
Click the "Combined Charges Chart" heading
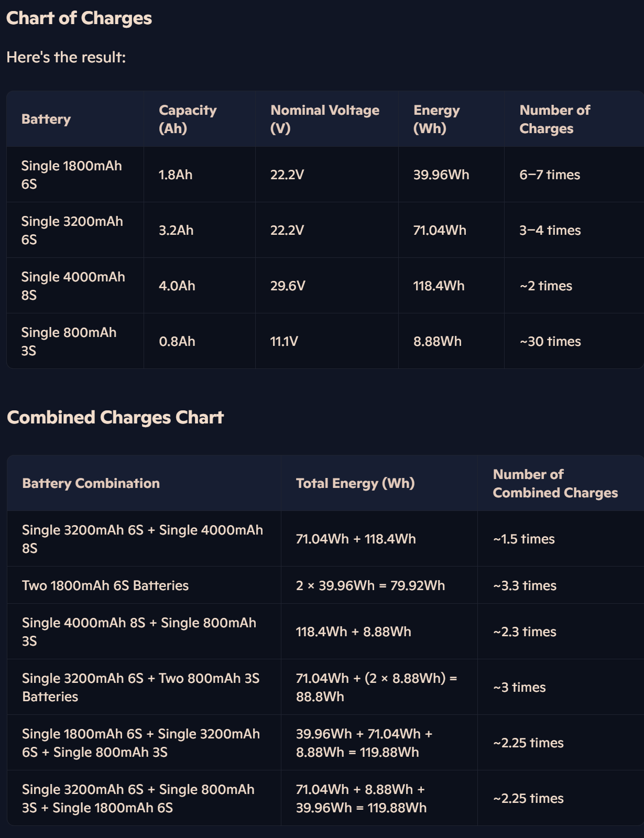point(115,417)
